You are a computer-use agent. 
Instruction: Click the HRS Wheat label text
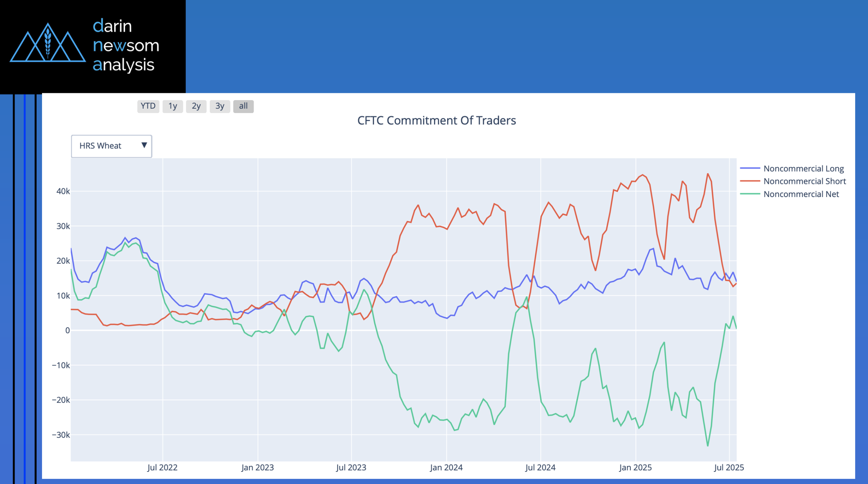point(100,146)
